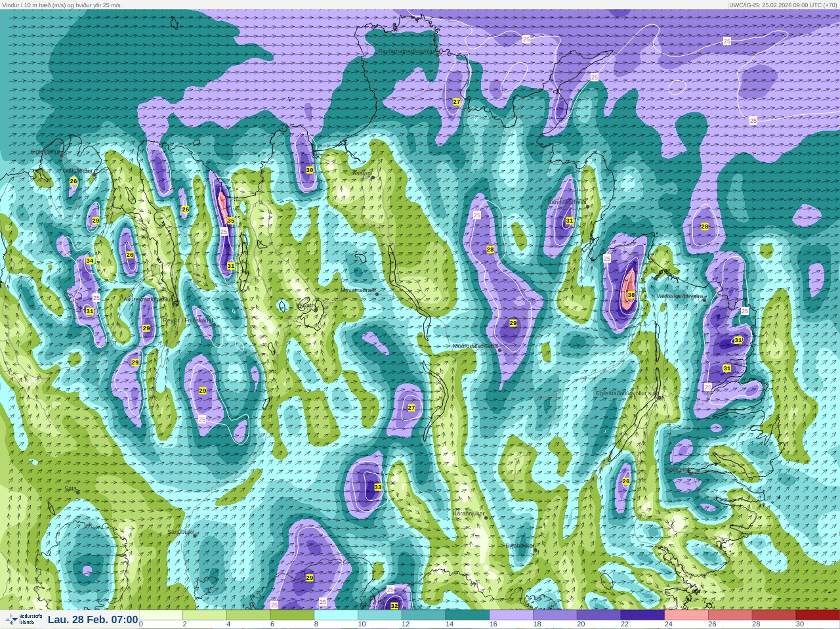Select the Eyjabakkar station label
Screen dimensions: 840x629
pyautogui.click(x=520, y=546)
